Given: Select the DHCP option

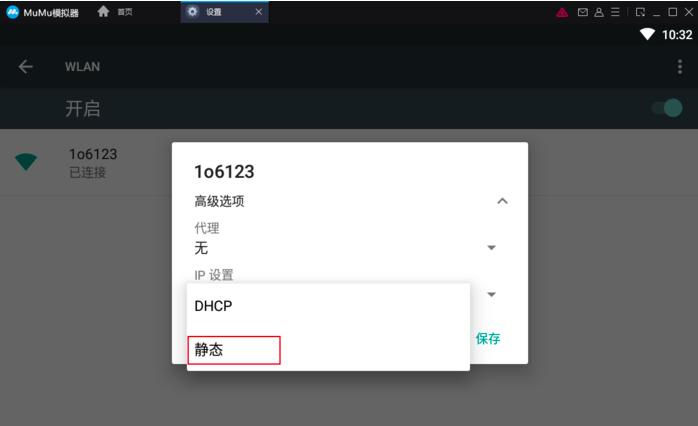Looking at the screenshot, I should 329,306.
